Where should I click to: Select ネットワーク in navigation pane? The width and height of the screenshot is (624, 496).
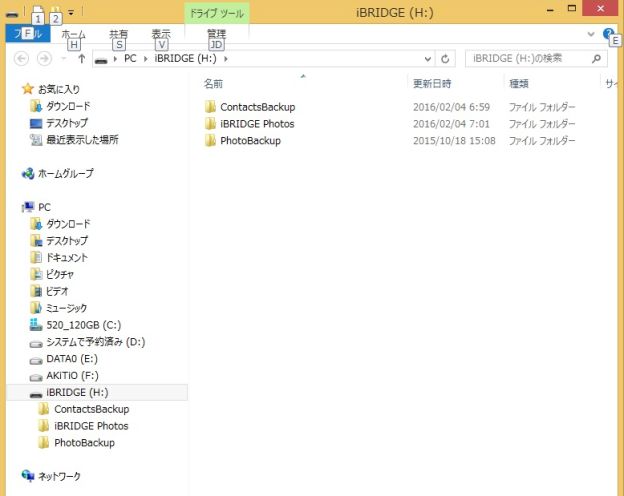[59, 476]
